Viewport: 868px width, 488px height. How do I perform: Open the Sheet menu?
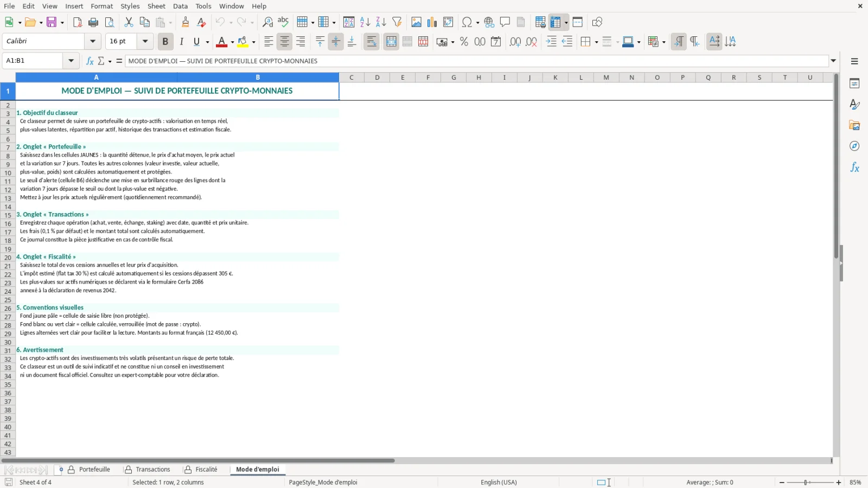pos(156,6)
